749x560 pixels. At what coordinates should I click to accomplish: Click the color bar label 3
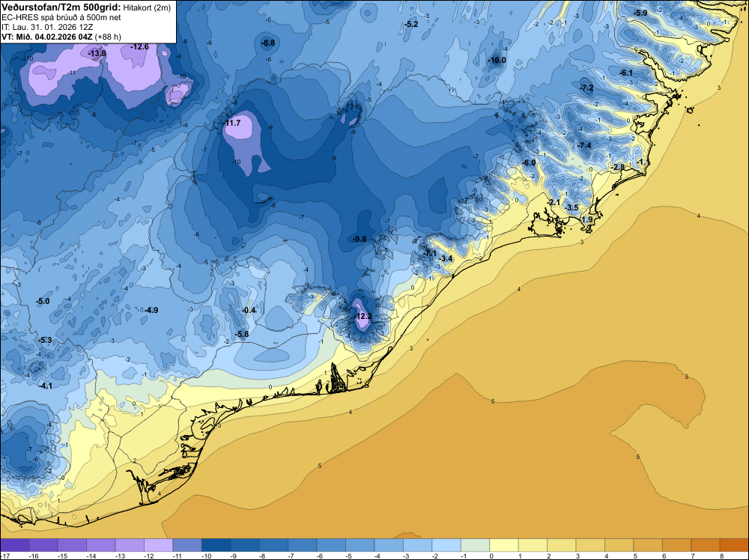[578, 556]
